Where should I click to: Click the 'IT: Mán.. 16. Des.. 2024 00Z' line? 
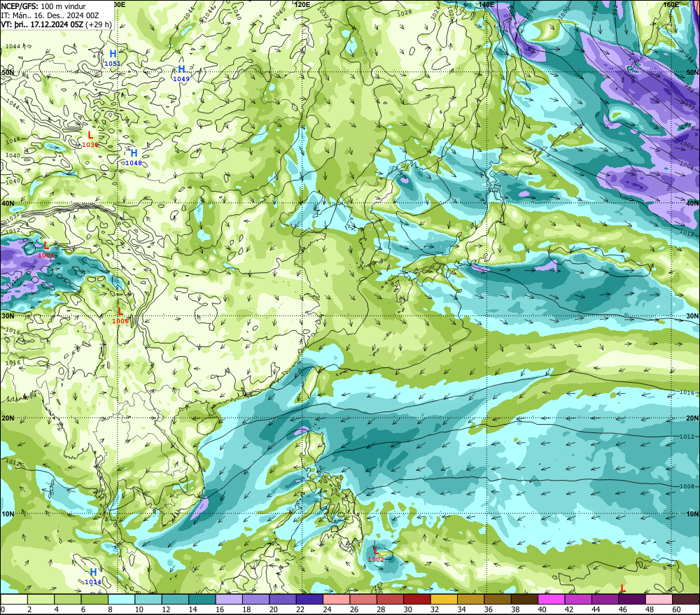click(50, 15)
